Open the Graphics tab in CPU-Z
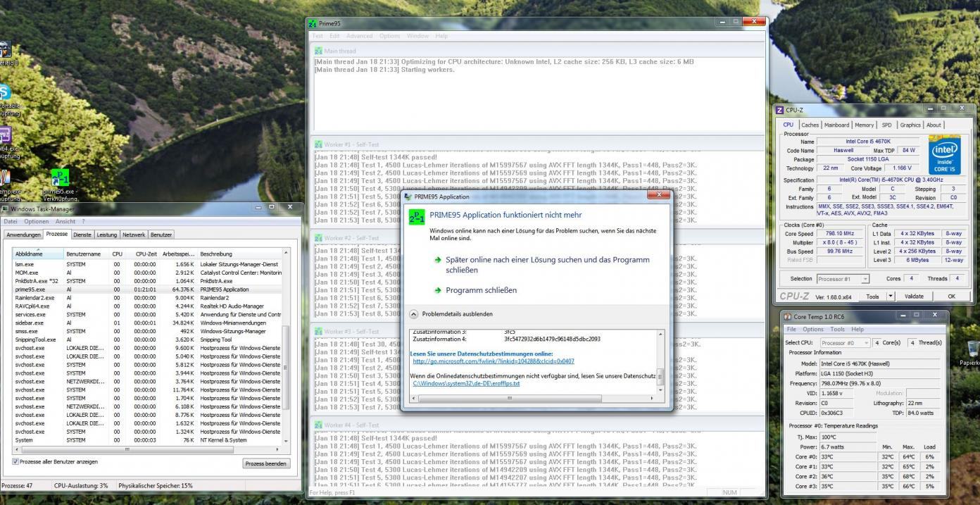Viewport: 980px width, 505px height. click(x=910, y=125)
